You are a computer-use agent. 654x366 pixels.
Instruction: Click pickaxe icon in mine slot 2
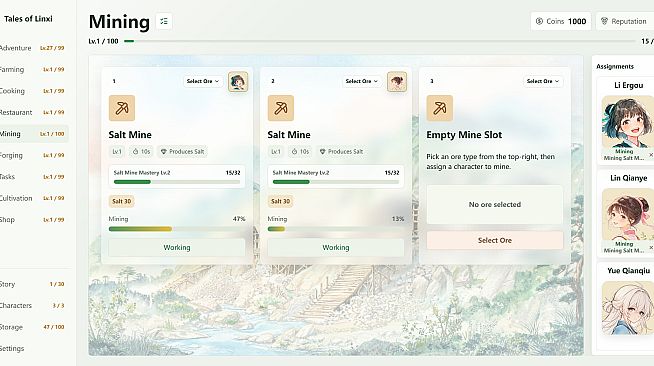(x=281, y=108)
